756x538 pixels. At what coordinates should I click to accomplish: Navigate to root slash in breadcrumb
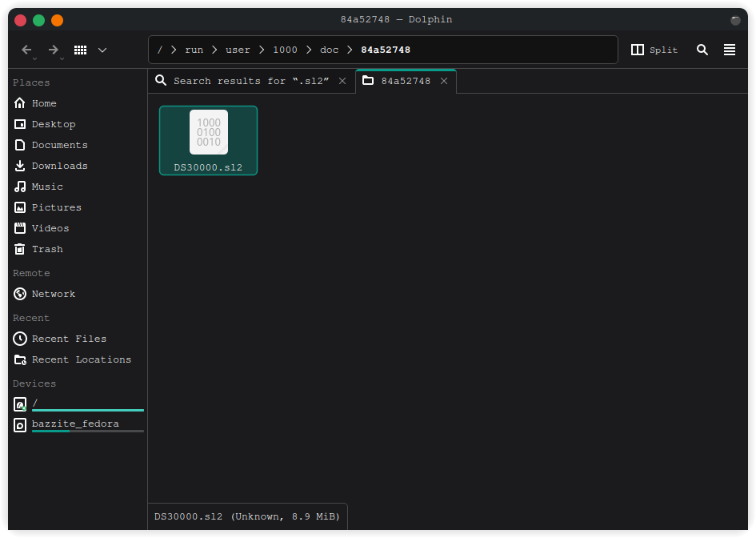click(159, 50)
